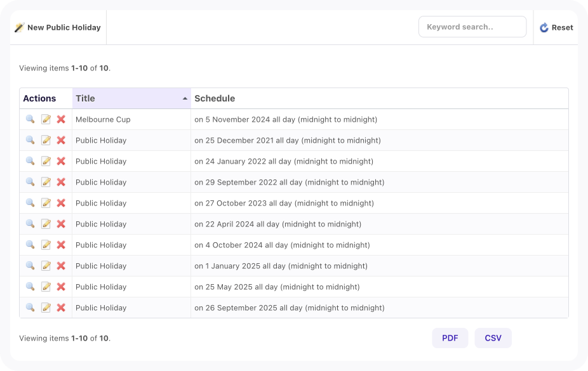Edit the 25 May 2025 holiday

point(46,287)
